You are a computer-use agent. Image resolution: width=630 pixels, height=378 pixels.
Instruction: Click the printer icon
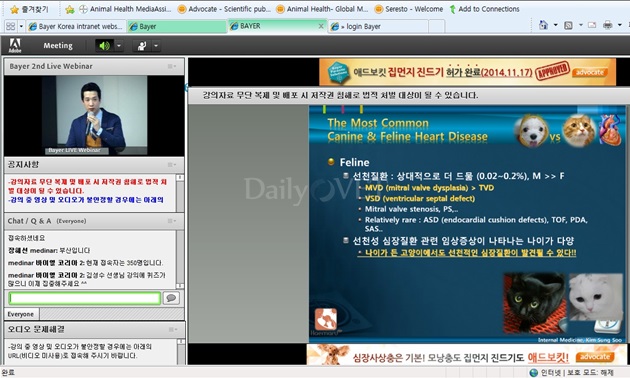(608, 25)
